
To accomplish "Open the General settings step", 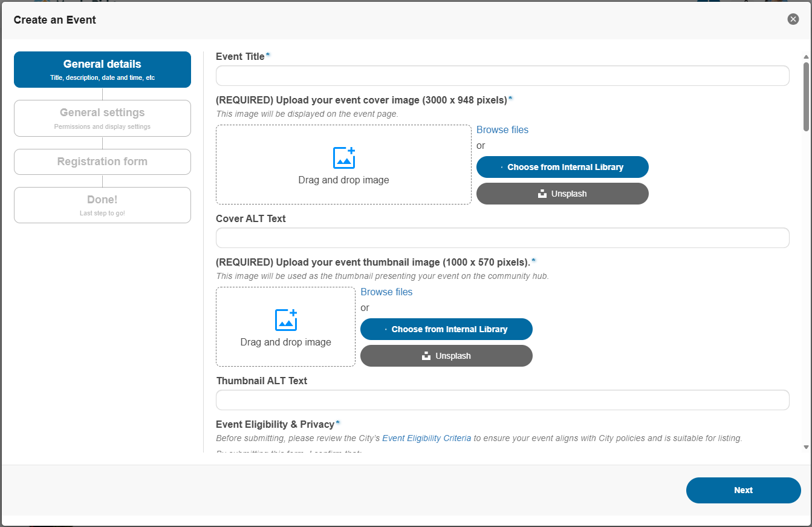I will click(102, 118).
